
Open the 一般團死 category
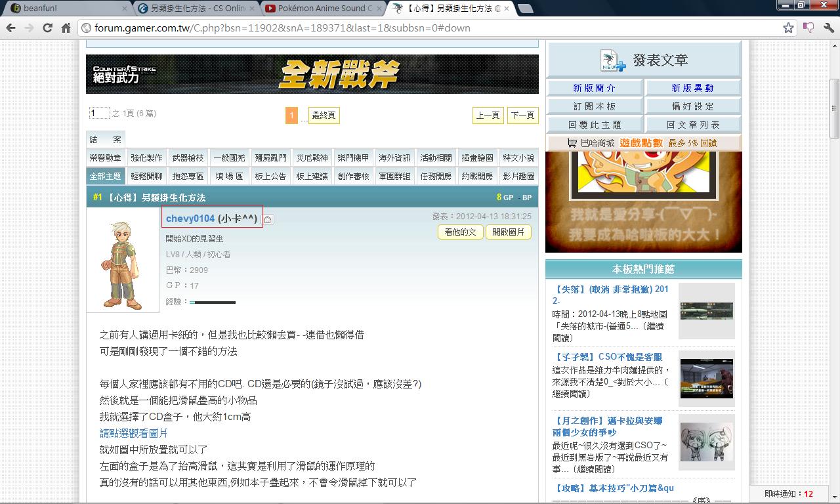coord(229,157)
